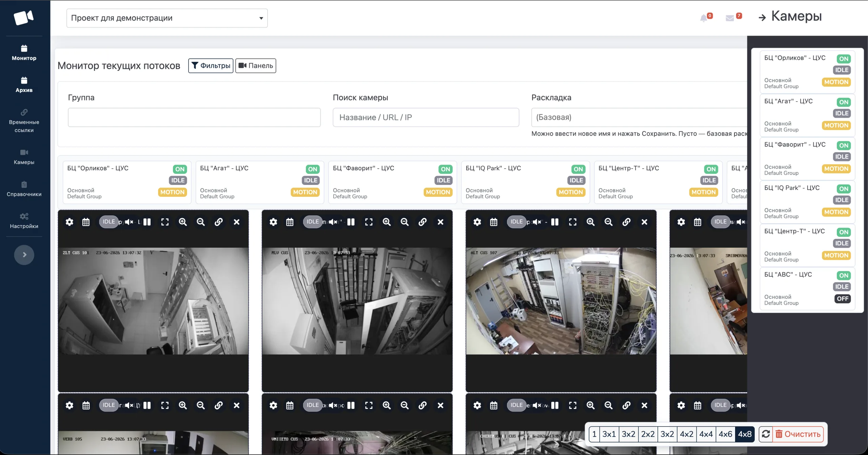The image size is (868, 455).
Task: Pause the ZLT CUS 101 stream
Action: pyautogui.click(x=147, y=222)
